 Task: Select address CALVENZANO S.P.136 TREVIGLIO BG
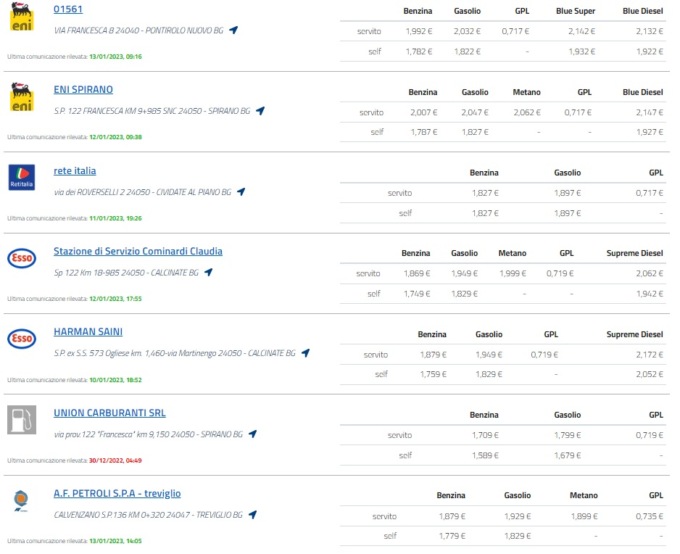coord(148,515)
